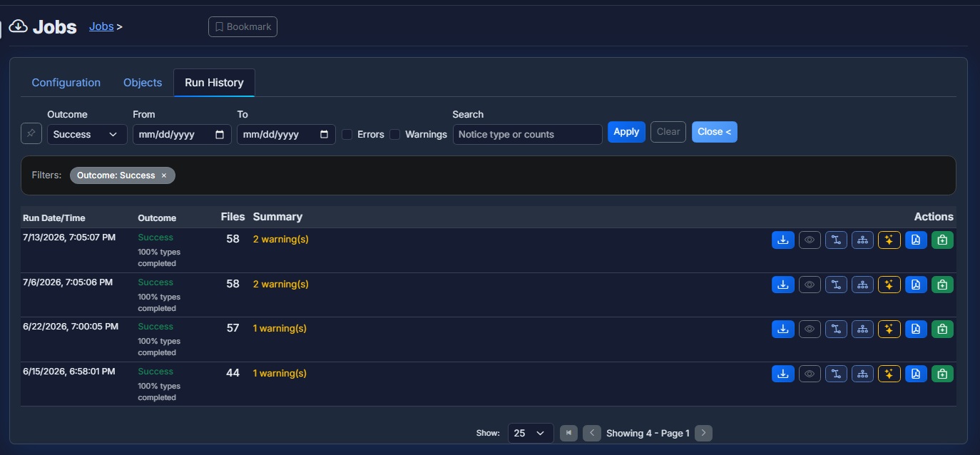The image size is (980, 455).
Task: Enable the Errors checkbox
Action: tap(347, 134)
